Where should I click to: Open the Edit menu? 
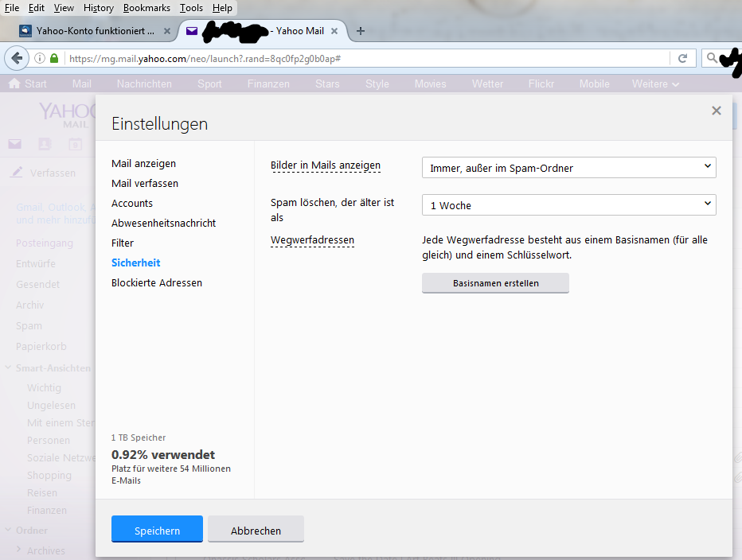click(37, 8)
